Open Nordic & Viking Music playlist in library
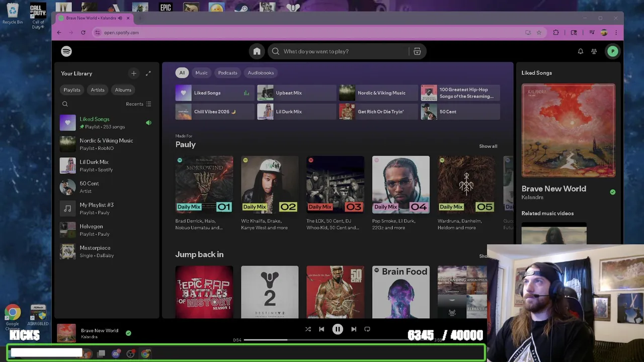 [x=106, y=144]
